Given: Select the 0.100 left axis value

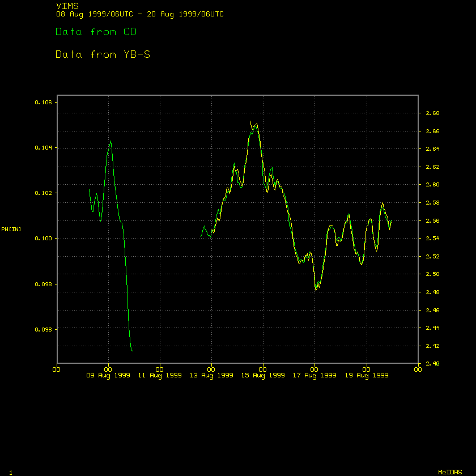Looking at the screenshot, I should point(43,239).
